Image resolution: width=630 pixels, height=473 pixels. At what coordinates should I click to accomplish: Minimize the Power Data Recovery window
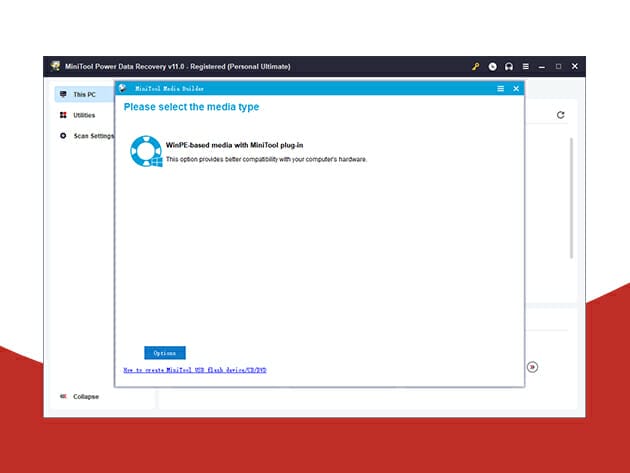(543, 67)
